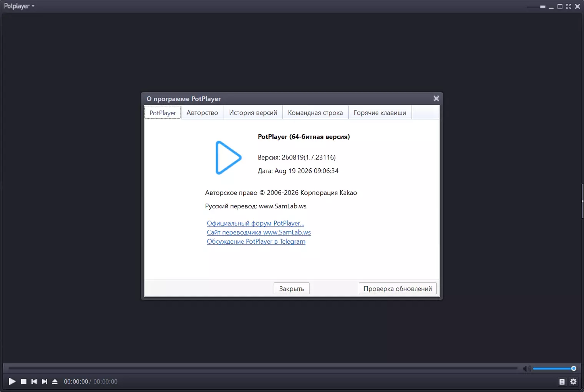Screen dimensions: 584x392
Task: Click the playback seek bar
Action: (263, 369)
